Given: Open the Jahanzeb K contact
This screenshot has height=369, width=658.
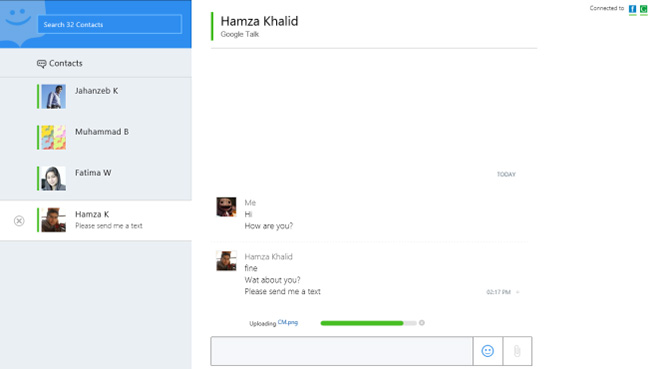Looking at the screenshot, I should tap(96, 97).
